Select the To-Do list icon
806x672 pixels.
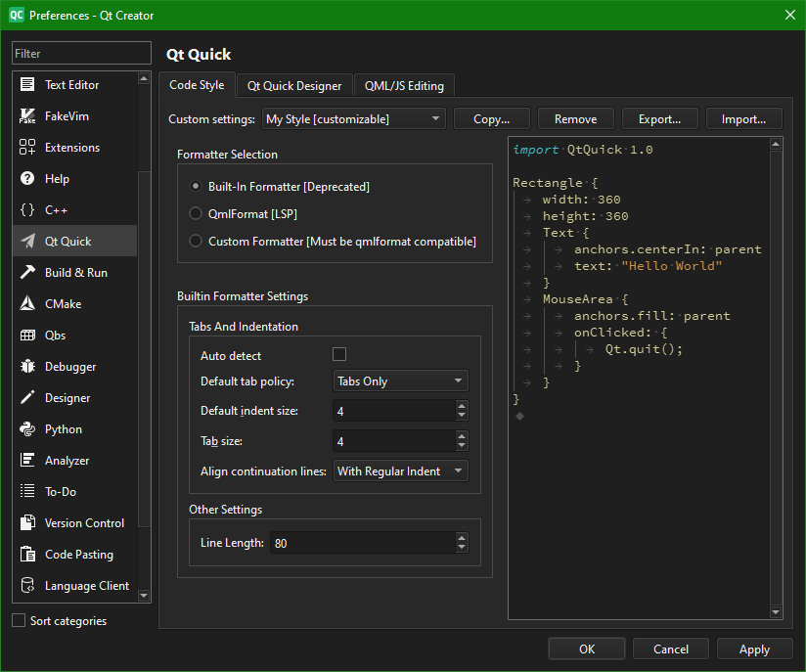point(27,491)
